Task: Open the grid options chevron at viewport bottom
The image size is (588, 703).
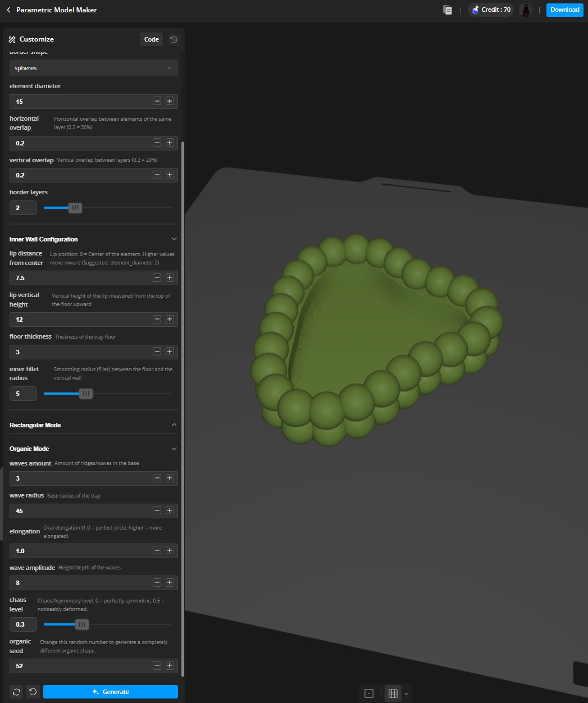Action: tap(406, 694)
